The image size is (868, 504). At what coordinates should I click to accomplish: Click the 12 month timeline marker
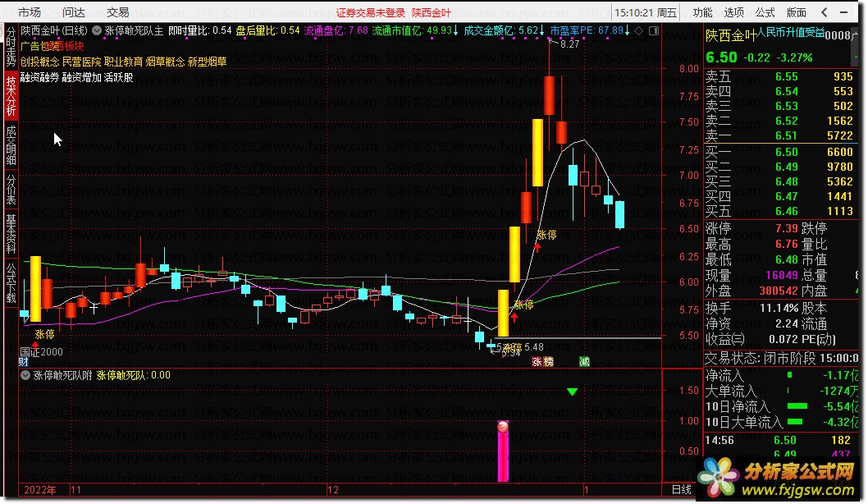[333, 489]
